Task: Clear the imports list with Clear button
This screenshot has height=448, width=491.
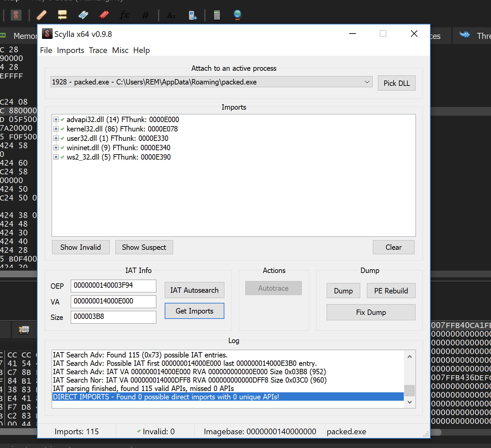Action: coord(394,247)
